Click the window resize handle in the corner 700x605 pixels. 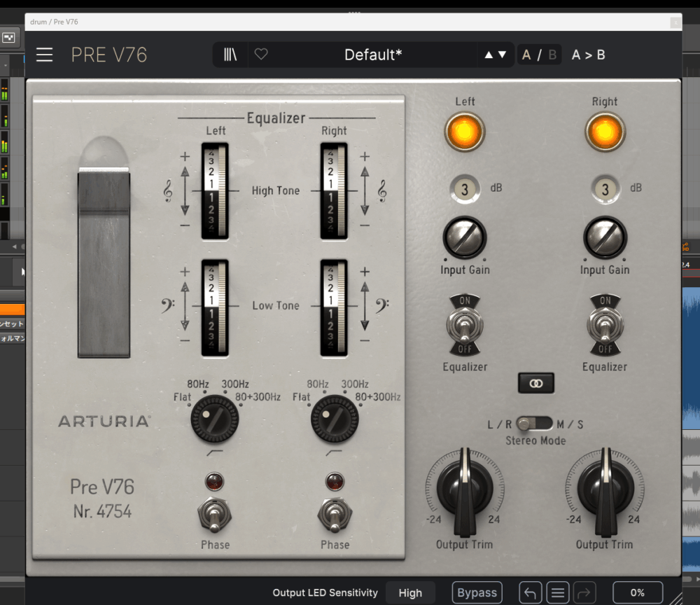pyautogui.click(x=675, y=598)
